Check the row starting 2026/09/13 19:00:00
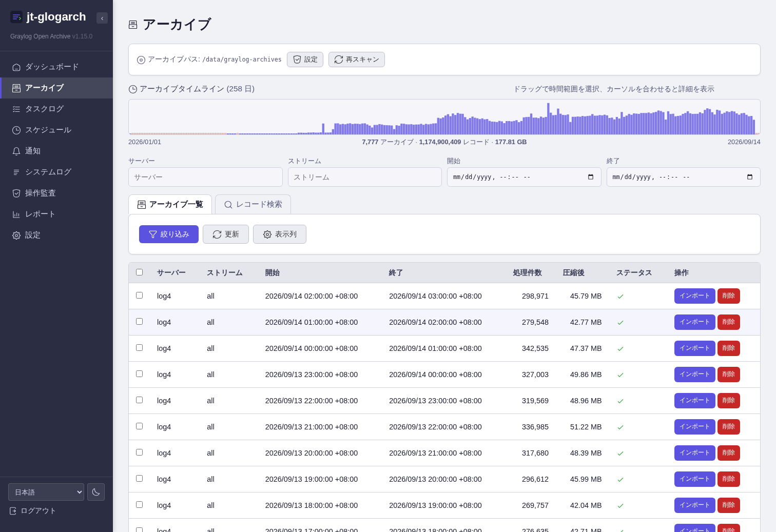Image resolution: width=776 pixels, height=532 pixels. coord(139,479)
